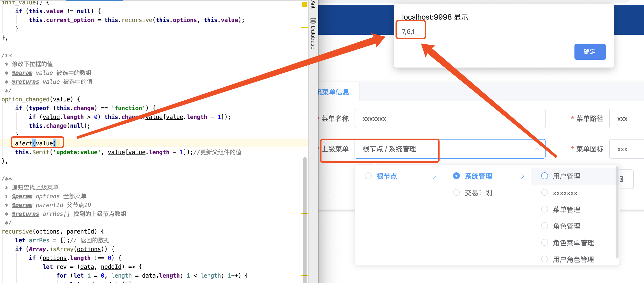The width and height of the screenshot is (644, 283).
Task: Click the yellow inspection status indicator
Action: pos(304,4)
